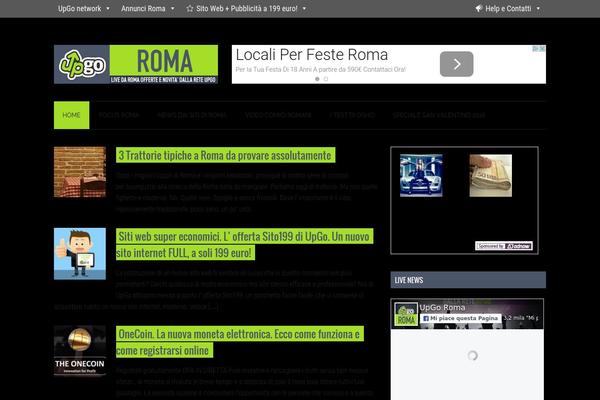Select the first carousel dot in the banner ad
This screenshot has width=600, height=400.
click(317, 79)
